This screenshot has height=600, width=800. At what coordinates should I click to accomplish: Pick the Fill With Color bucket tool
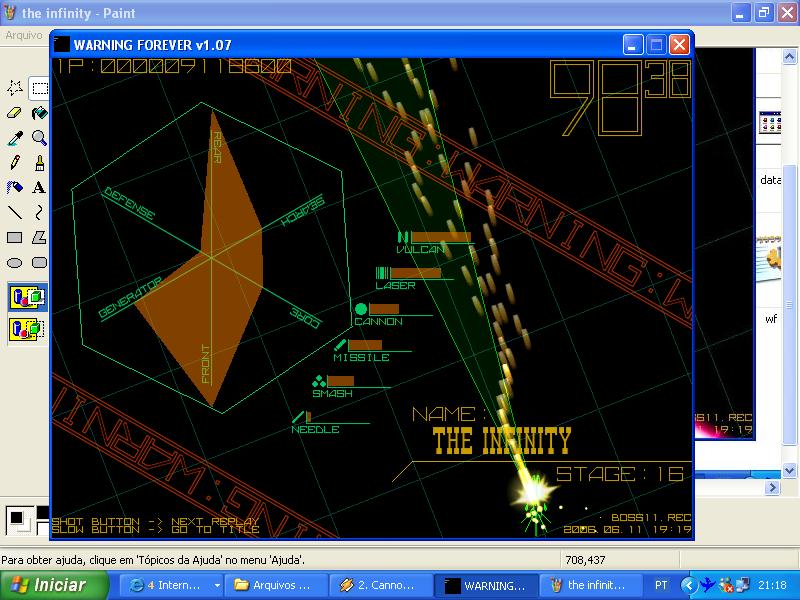tap(39, 113)
